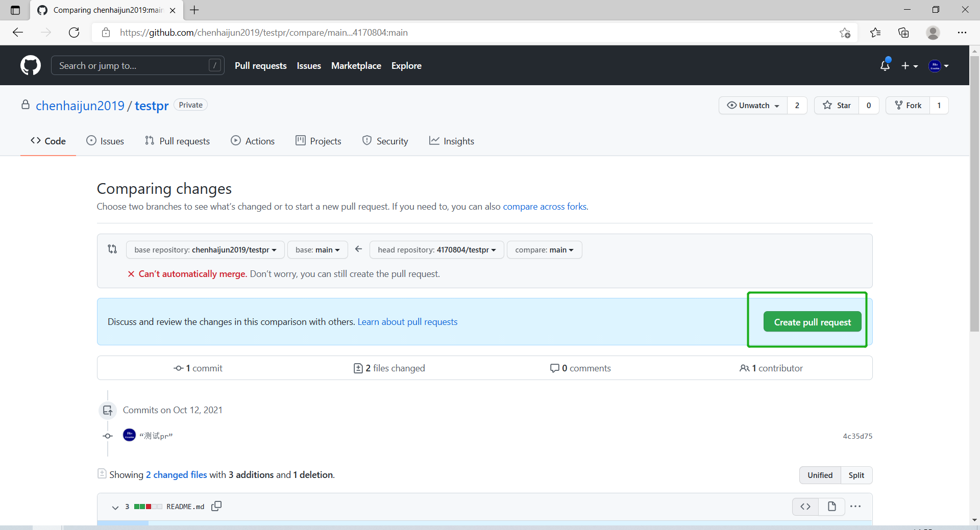View the 1 contributor section

pyautogui.click(x=771, y=368)
